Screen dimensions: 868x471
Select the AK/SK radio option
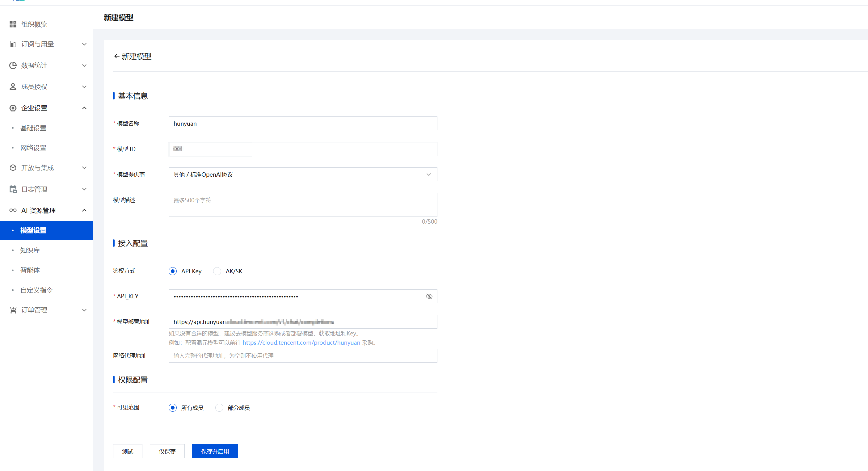(217, 271)
